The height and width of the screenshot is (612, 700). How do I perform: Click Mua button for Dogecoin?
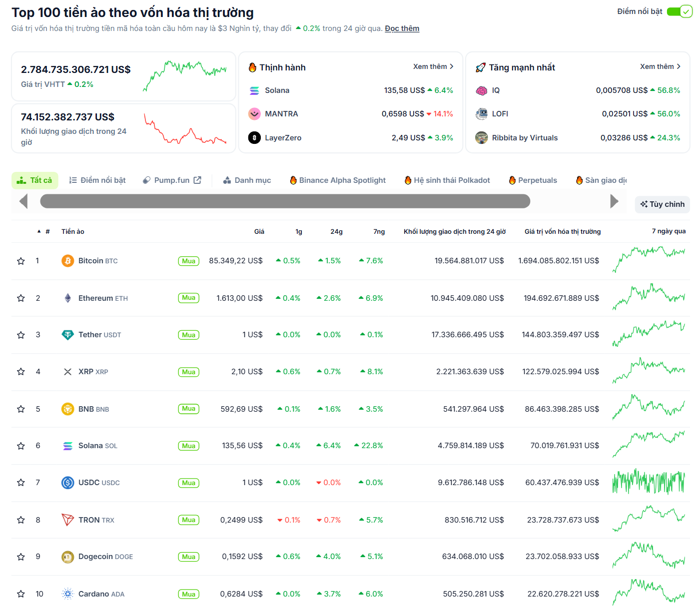coord(189,557)
